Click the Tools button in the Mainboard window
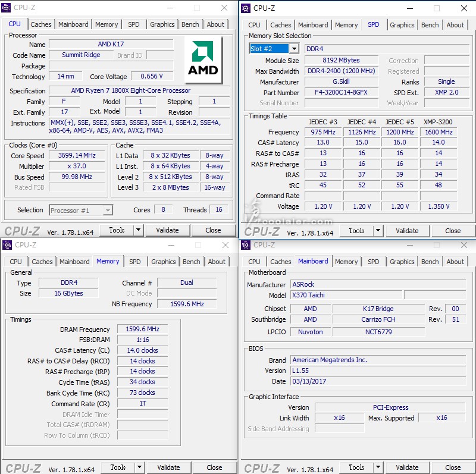This screenshot has height=474, width=476. 356,467
